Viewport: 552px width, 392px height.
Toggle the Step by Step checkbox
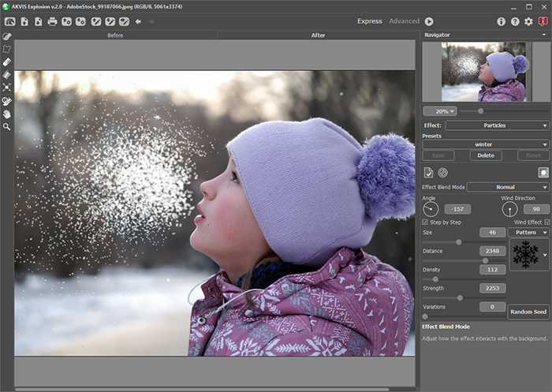click(426, 222)
